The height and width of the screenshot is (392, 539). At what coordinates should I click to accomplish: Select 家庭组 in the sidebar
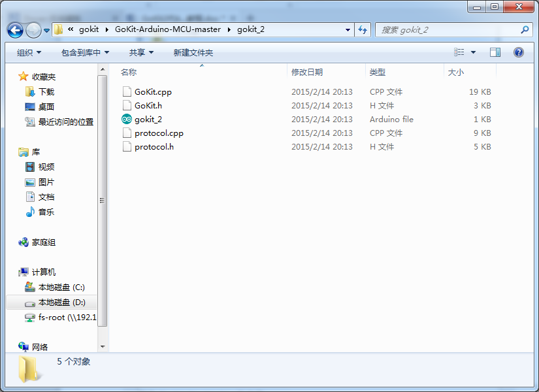(37, 242)
